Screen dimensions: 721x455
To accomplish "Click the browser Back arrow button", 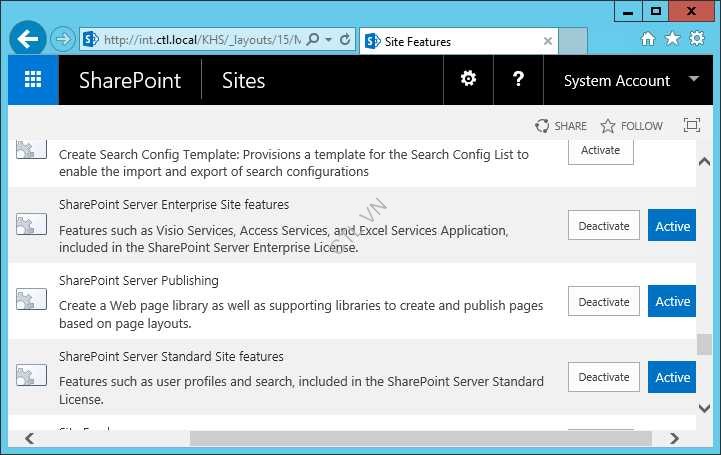I will (28, 40).
